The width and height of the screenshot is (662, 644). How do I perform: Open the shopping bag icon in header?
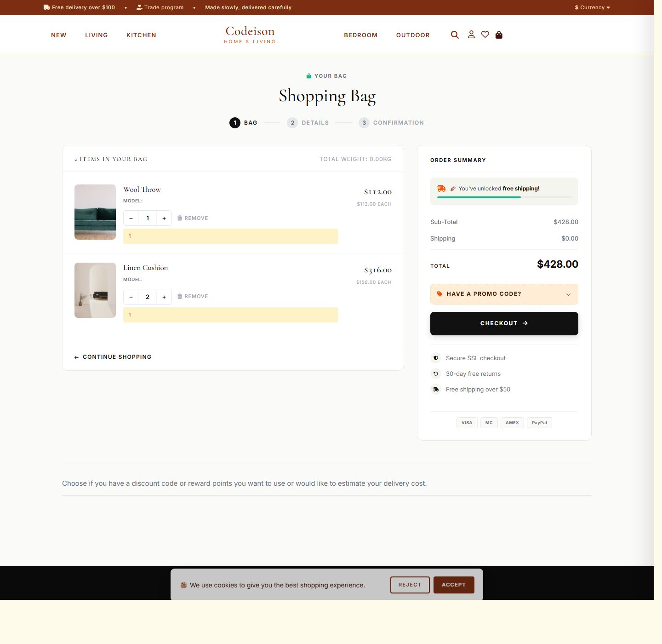pyautogui.click(x=499, y=35)
